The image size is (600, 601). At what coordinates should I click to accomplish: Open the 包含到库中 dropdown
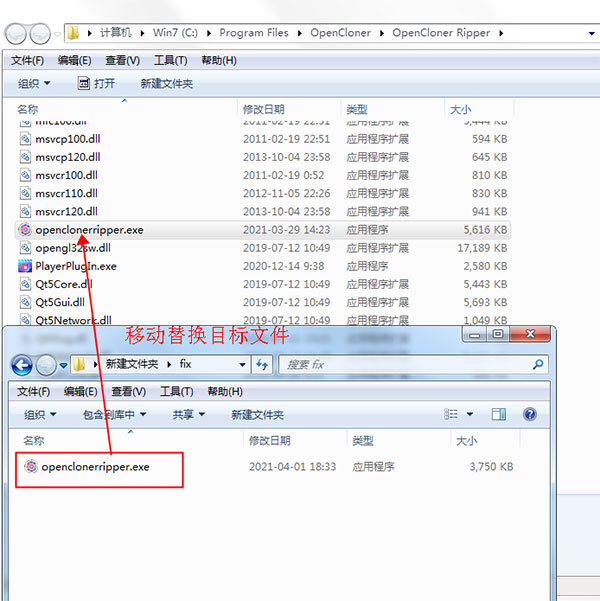point(115,414)
